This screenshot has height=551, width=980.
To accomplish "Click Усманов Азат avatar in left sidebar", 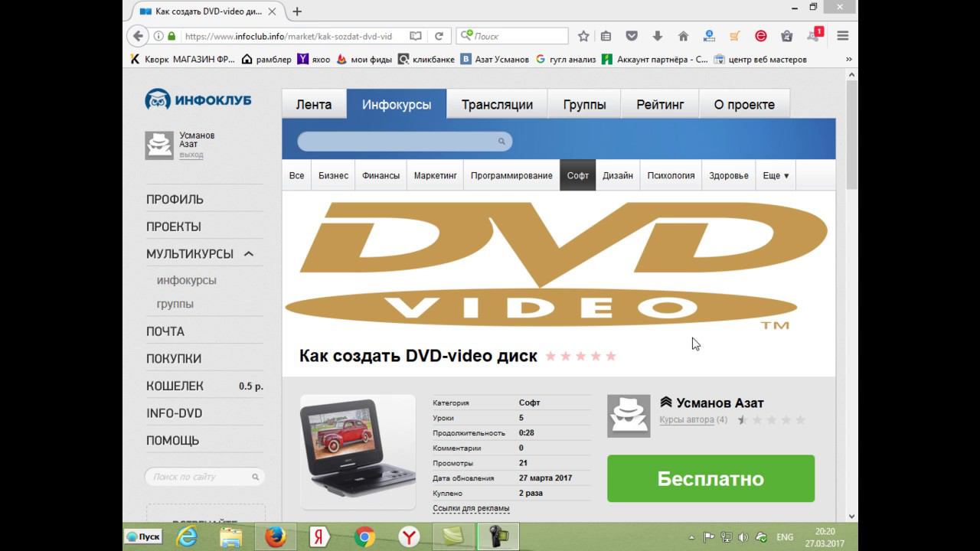I will pyautogui.click(x=159, y=145).
